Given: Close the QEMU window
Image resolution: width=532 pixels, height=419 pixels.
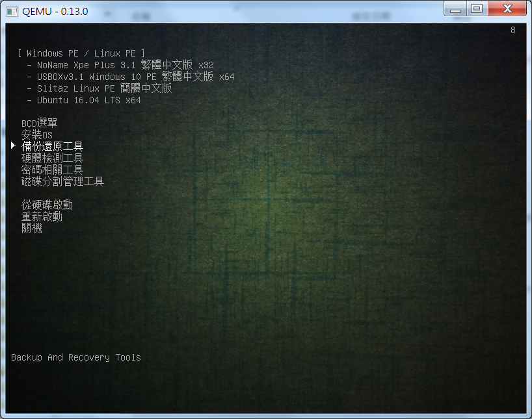Looking at the screenshot, I should (x=507, y=9).
